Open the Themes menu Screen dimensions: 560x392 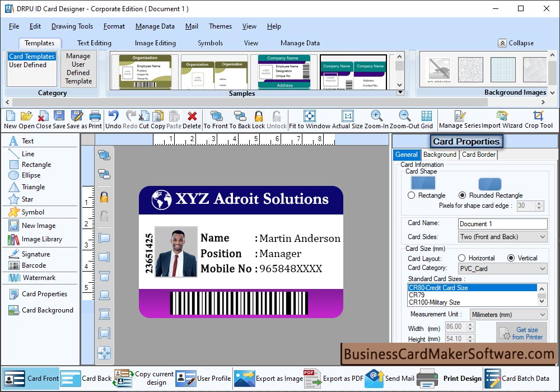(220, 26)
